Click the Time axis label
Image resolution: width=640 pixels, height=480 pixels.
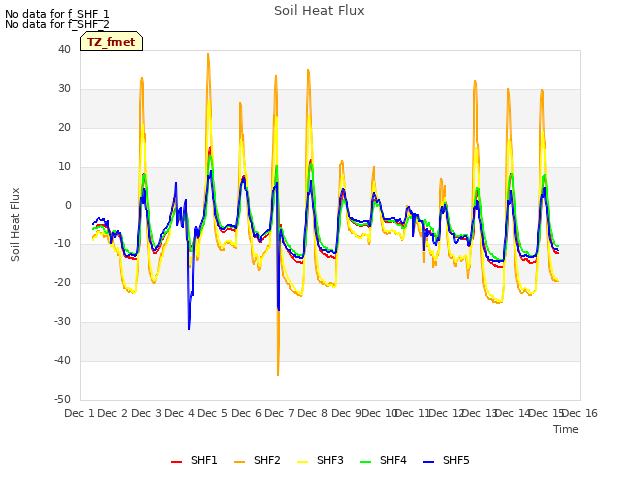[x=566, y=429]
